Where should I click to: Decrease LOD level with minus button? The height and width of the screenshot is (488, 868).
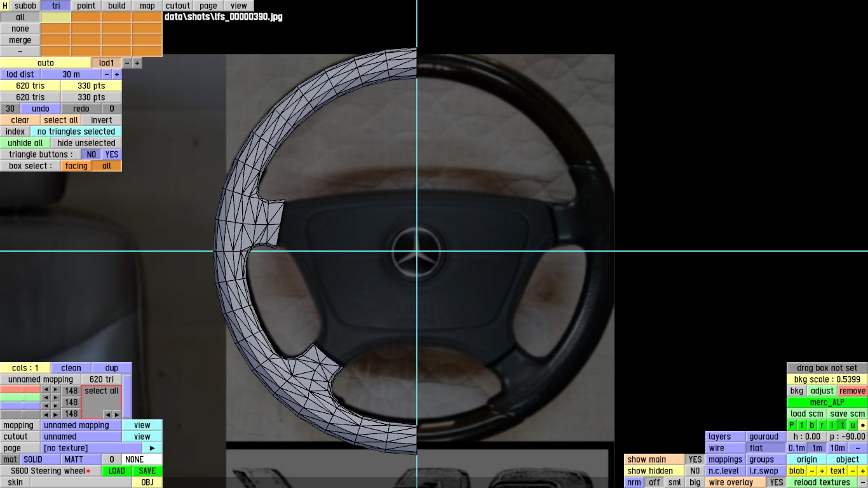[x=127, y=63]
